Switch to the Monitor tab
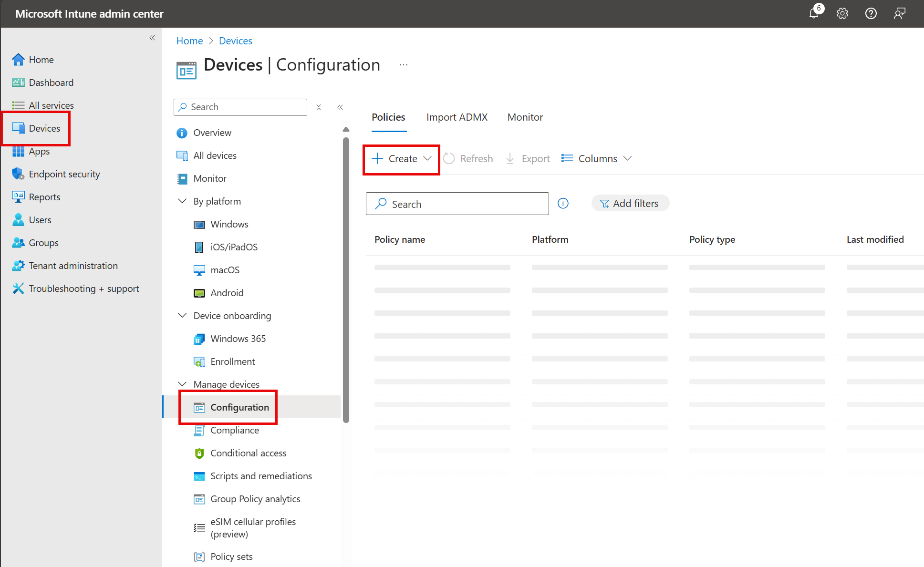This screenshot has width=924, height=567. 525,117
